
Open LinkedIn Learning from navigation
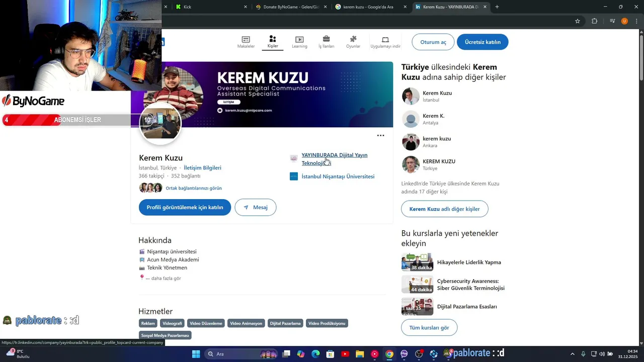[299, 42]
